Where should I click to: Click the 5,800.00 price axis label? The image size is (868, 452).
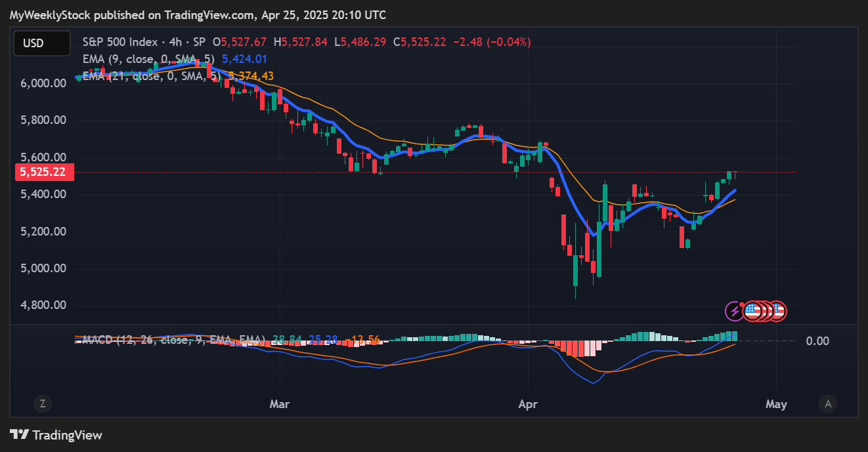point(43,121)
